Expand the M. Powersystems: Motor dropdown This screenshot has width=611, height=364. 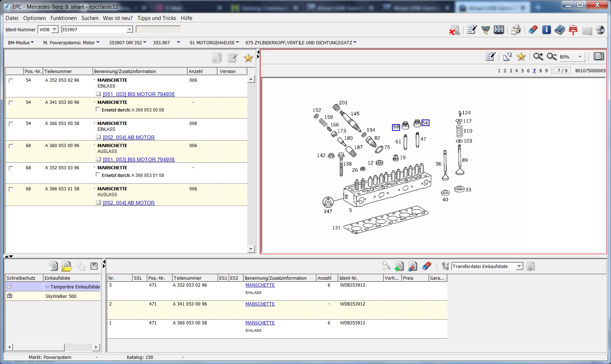click(x=71, y=43)
